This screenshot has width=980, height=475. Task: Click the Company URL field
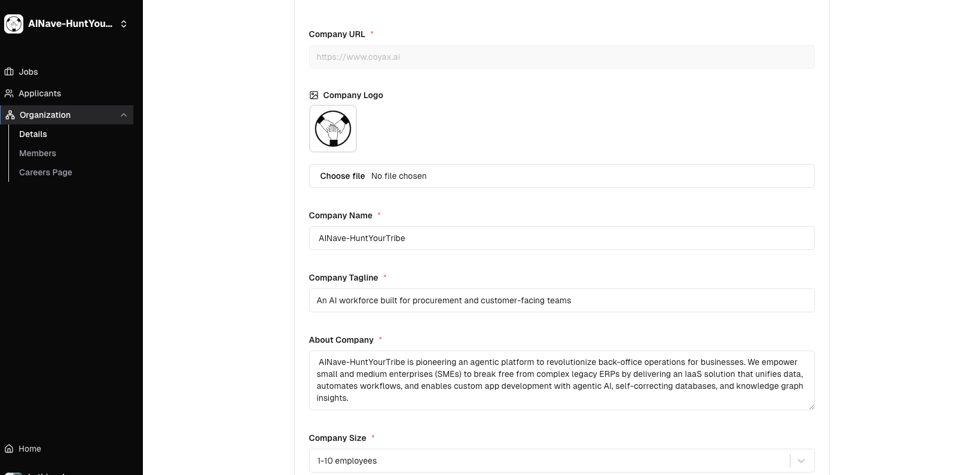561,57
